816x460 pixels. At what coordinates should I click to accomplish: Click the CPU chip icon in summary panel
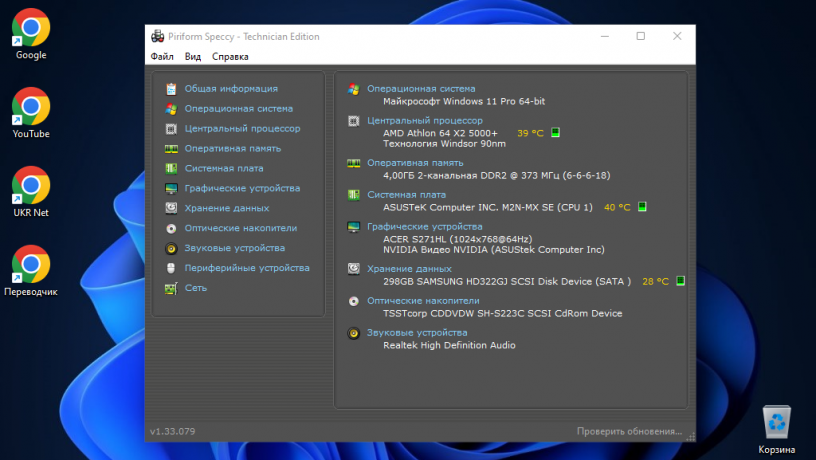353,121
